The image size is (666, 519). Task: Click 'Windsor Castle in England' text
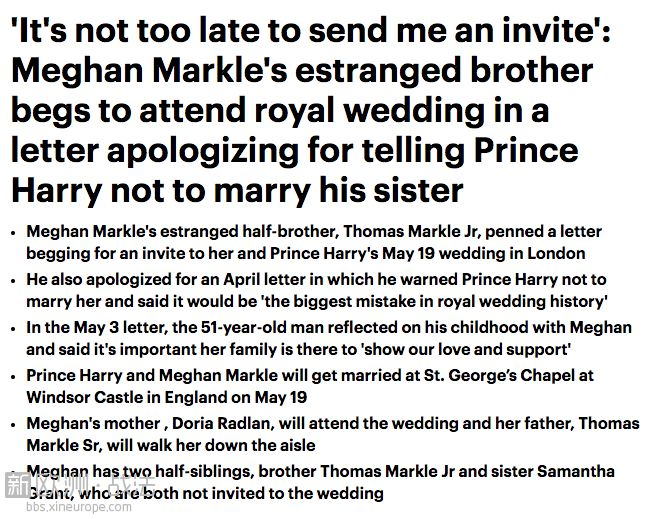coord(120,398)
